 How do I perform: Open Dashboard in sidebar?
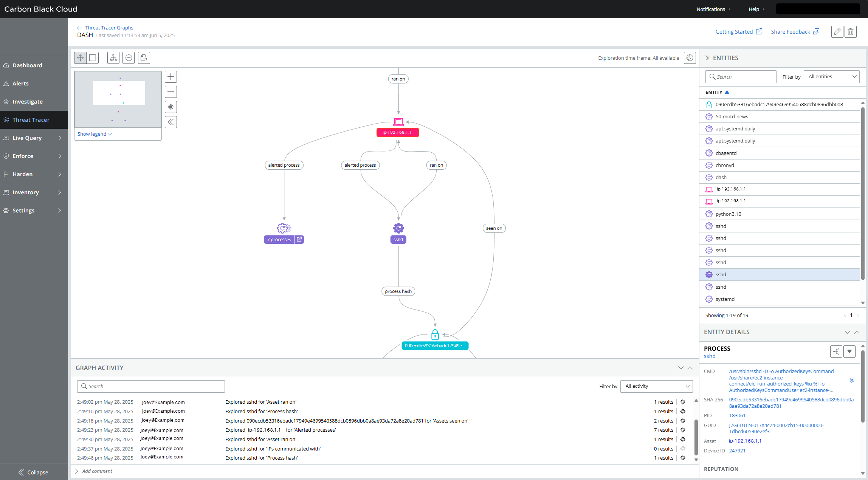[x=34, y=65]
